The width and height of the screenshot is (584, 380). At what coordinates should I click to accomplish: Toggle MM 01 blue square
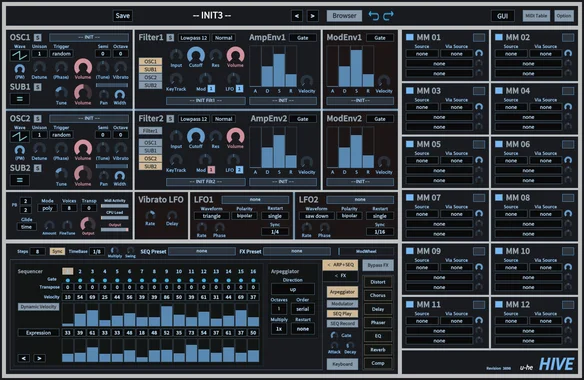click(410, 37)
